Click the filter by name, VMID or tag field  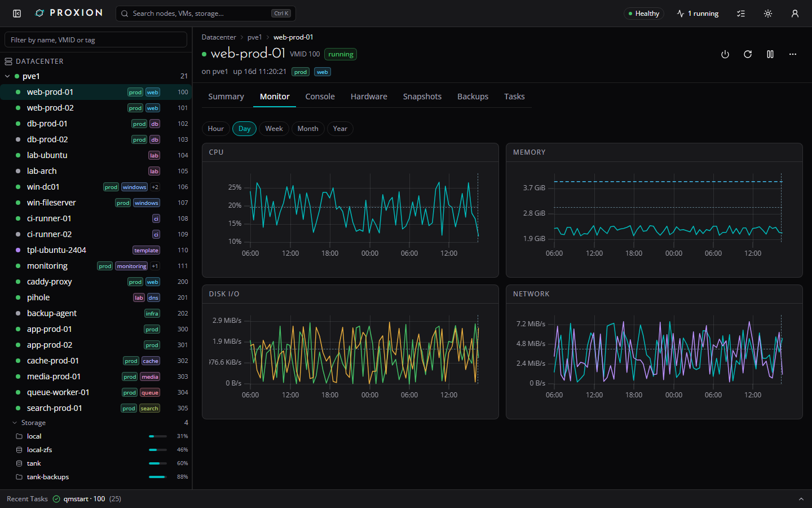tap(96, 40)
